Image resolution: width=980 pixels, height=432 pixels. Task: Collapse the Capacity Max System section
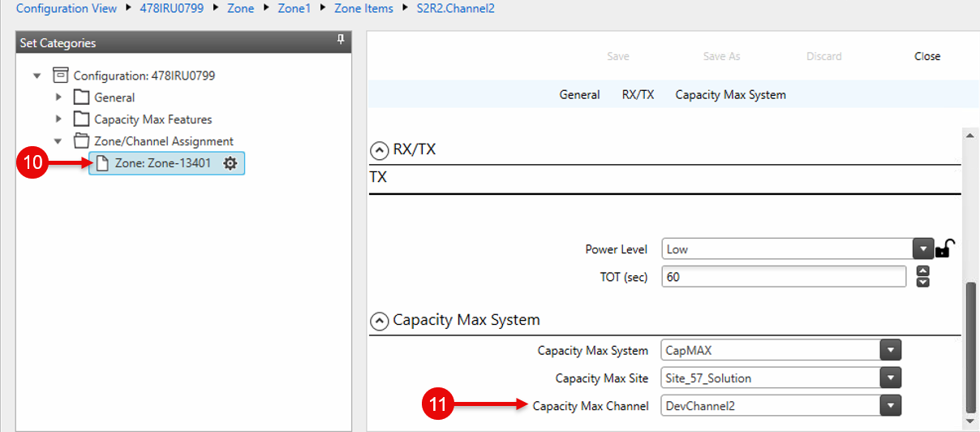379,321
